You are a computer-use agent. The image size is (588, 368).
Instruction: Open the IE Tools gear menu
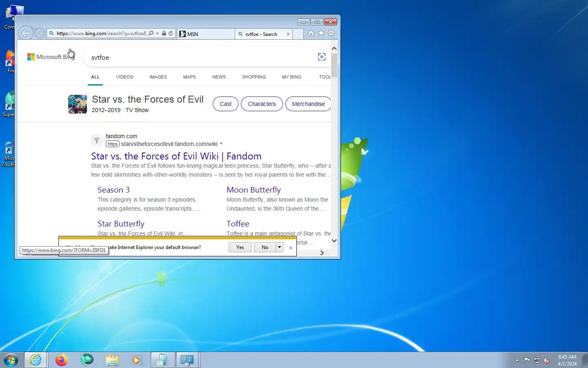[x=331, y=33]
